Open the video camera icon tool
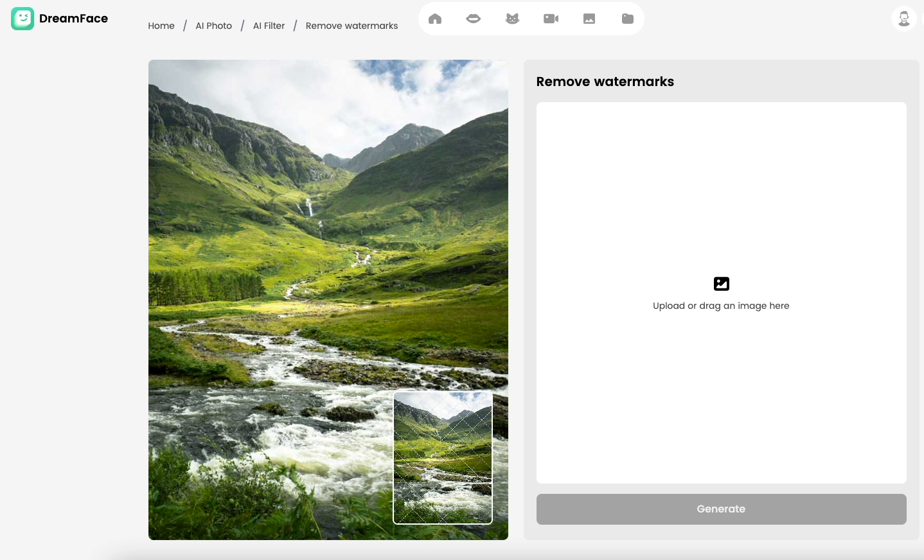The image size is (924, 560). pos(551,19)
